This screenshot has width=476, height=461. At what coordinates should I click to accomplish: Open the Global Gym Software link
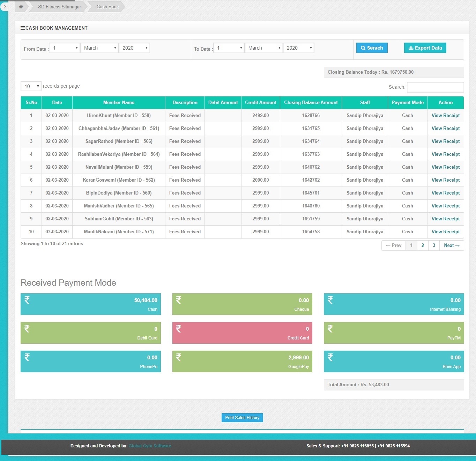150,446
